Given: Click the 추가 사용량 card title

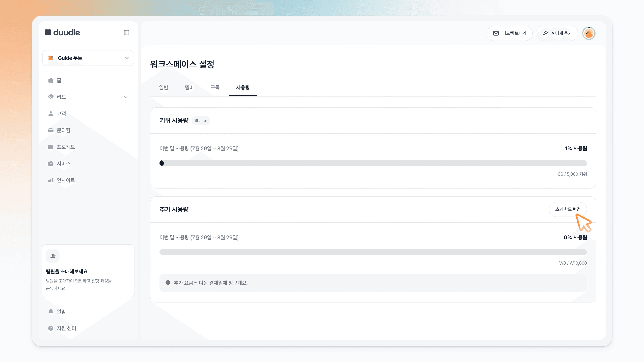Looking at the screenshot, I should coord(174,209).
